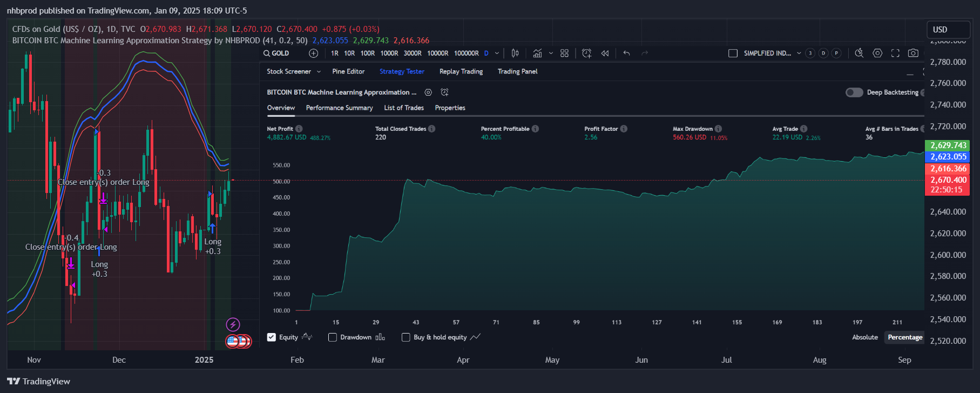
Task: Enable the Drawdown checkbox
Action: click(333, 337)
